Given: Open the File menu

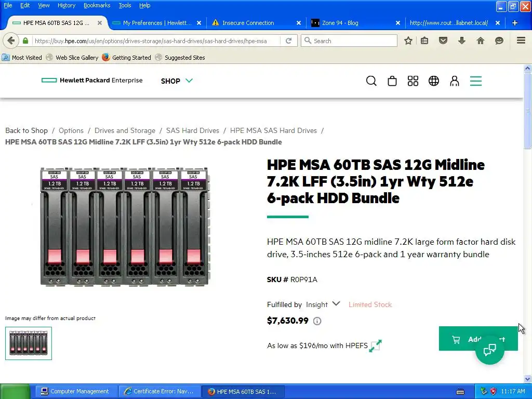Looking at the screenshot, I should (8, 5).
